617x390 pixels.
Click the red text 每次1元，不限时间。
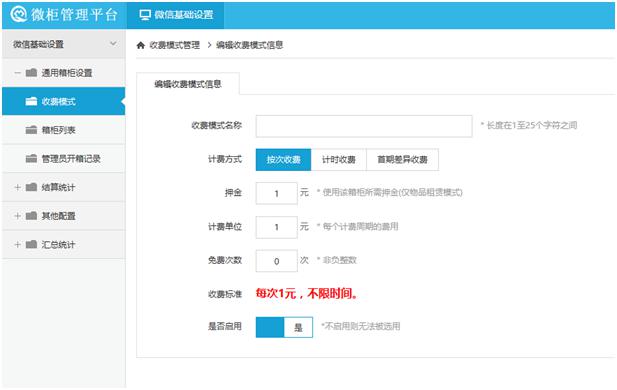tap(307, 294)
